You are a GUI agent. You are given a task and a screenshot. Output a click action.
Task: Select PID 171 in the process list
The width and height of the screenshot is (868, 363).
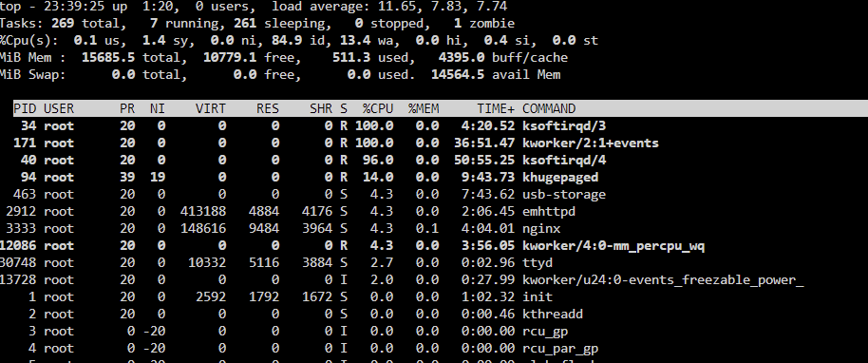(25, 143)
